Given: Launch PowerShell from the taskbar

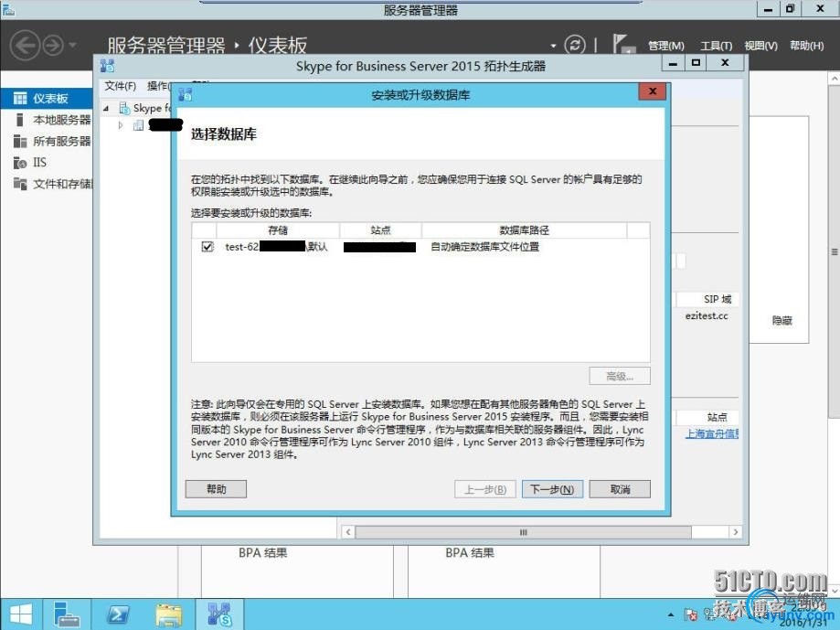Looking at the screenshot, I should [x=117, y=614].
